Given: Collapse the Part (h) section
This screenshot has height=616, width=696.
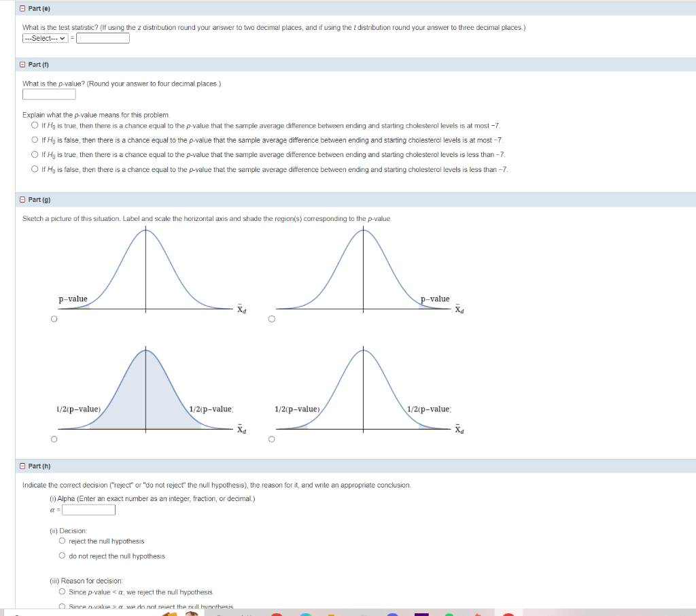Looking at the screenshot, I should point(21,465).
